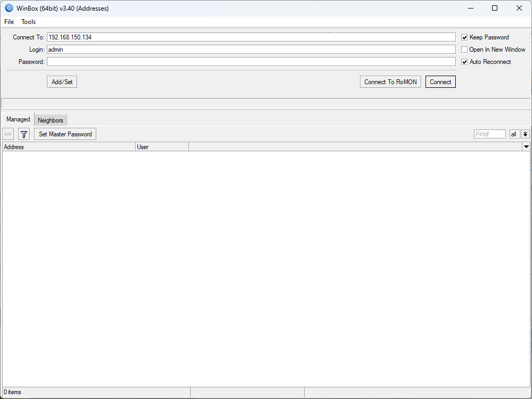This screenshot has width=532, height=399.
Task: Maximize the WinBox window
Action: click(x=495, y=8)
